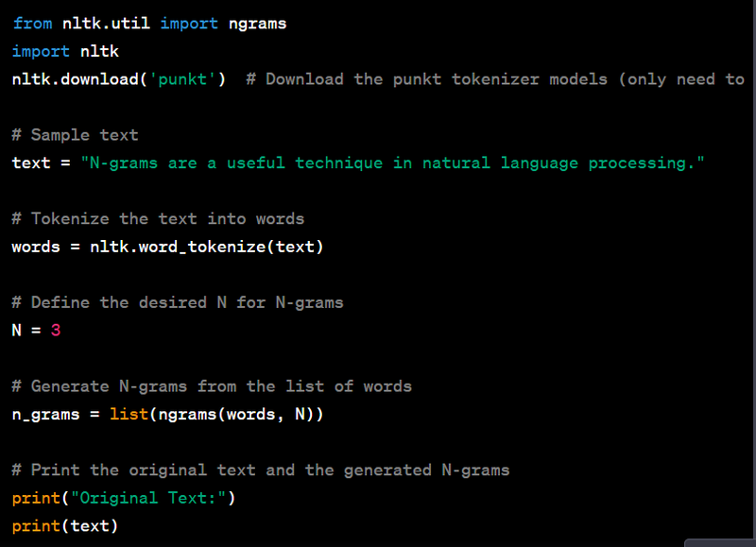Click the green N-grams sample string
756x547 pixels.
[392, 162]
